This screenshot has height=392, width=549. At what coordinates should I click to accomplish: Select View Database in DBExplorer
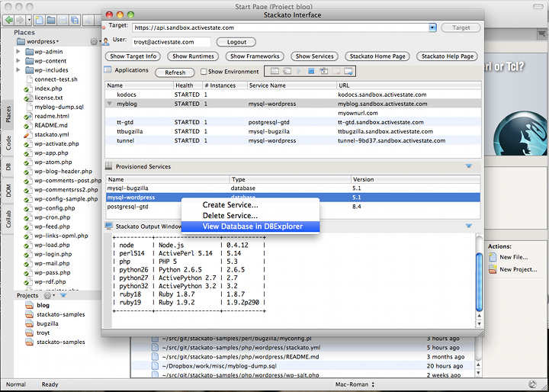(x=250, y=227)
